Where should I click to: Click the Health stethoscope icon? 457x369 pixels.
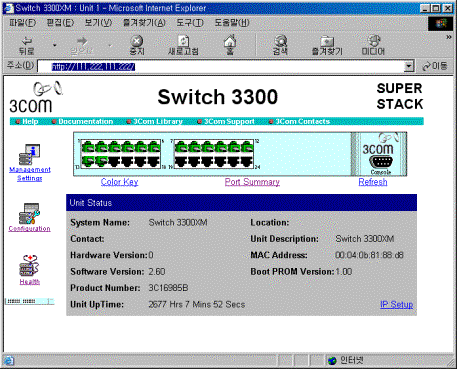pyautogui.click(x=29, y=266)
